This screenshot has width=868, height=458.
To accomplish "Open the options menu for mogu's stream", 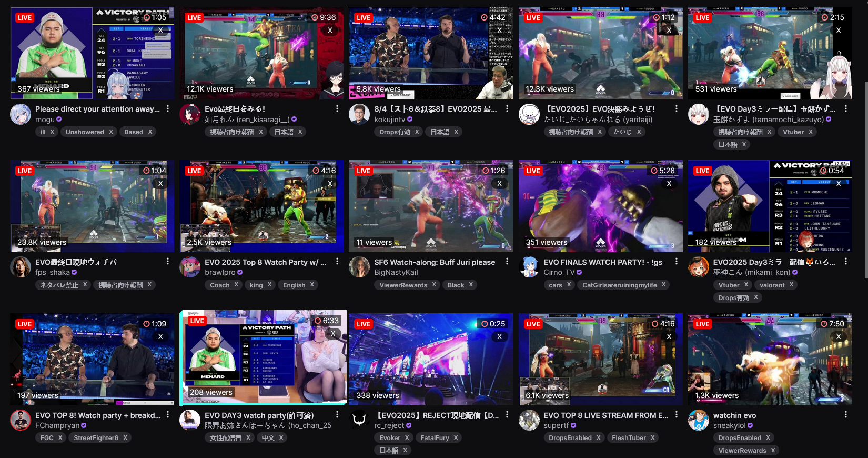I will click(x=168, y=109).
